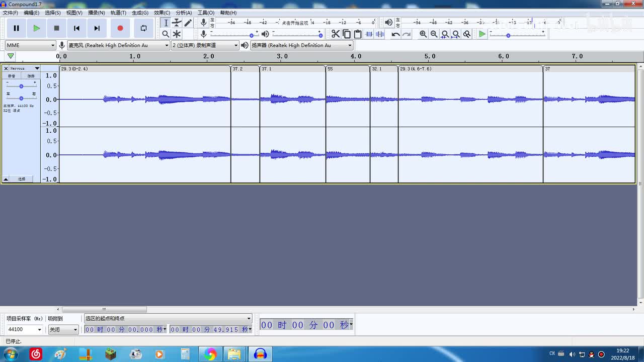Image resolution: width=644 pixels, height=362 pixels.
Task: Collapse the Nervous track with the triangle
Action: [x=6, y=179]
